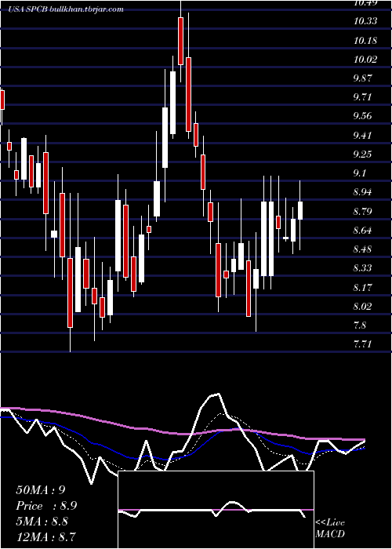Click the 8.64 price axis label
The height and width of the screenshot is (549, 392).
click(362, 230)
